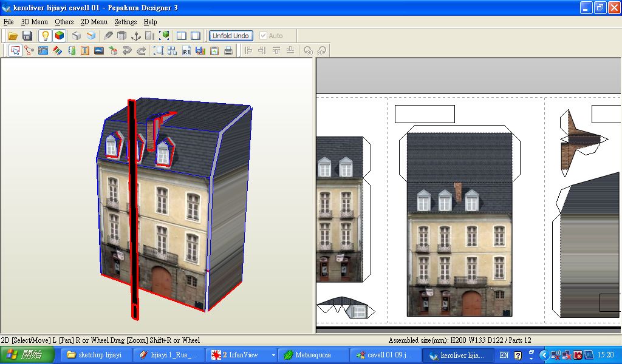This screenshot has height=364, width=622.
Task: Click the Select/Move arrow tool
Action: click(x=15, y=51)
